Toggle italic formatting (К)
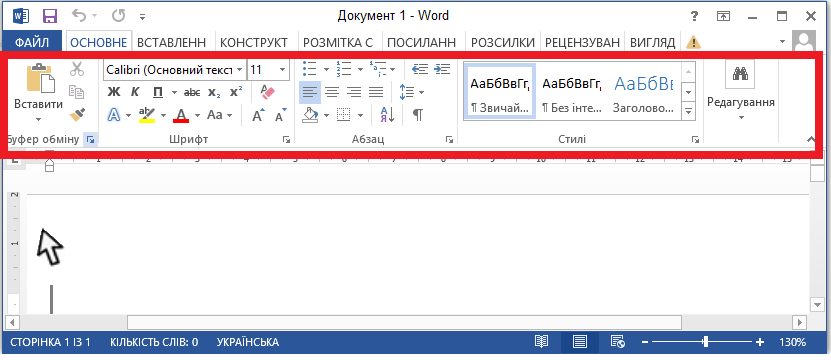Image resolution: width=831 pixels, height=360 pixels. point(135,92)
